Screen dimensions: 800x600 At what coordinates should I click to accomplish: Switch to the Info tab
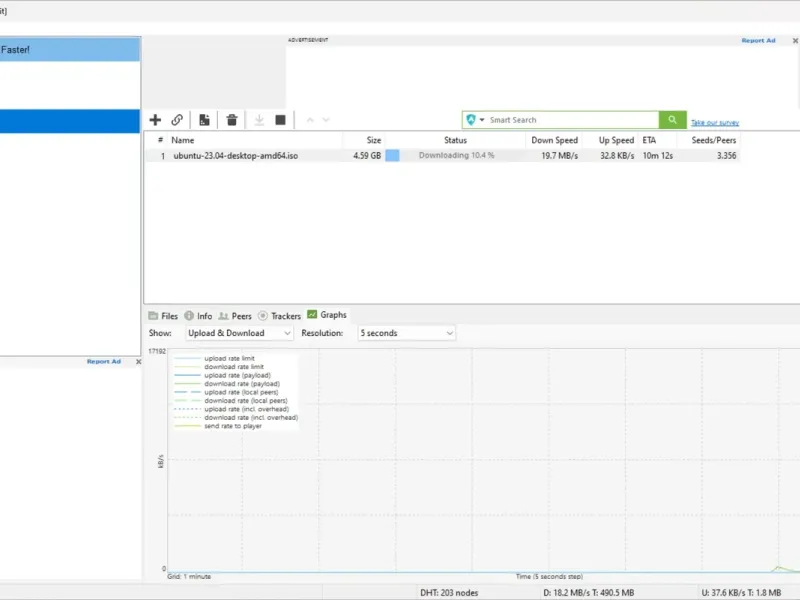tap(198, 316)
